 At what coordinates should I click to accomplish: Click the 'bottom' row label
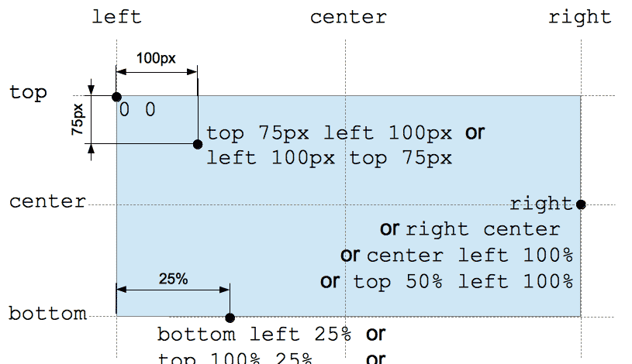pyautogui.click(x=47, y=313)
